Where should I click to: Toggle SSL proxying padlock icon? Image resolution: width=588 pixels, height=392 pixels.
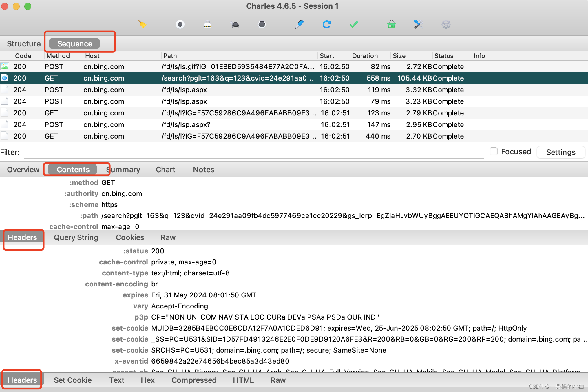[x=207, y=24]
